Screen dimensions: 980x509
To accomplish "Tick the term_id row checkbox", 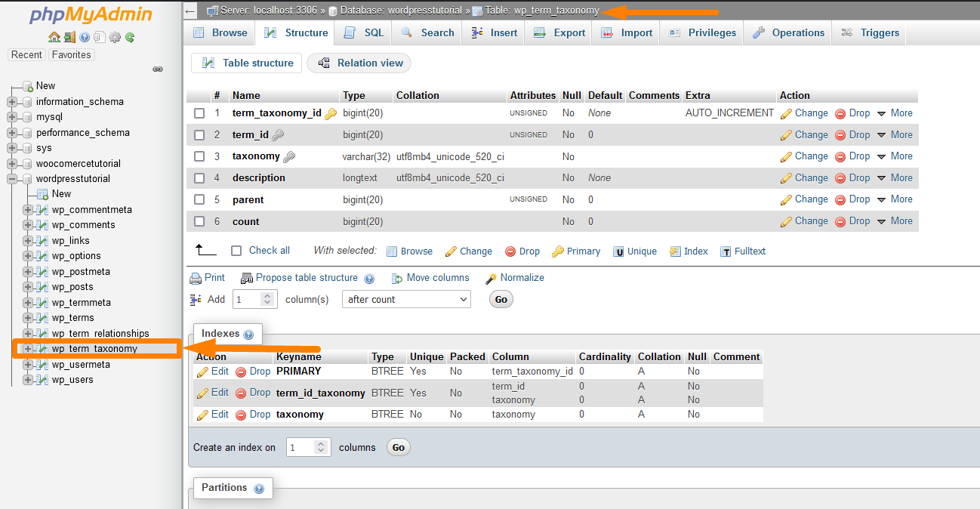I will (x=199, y=135).
